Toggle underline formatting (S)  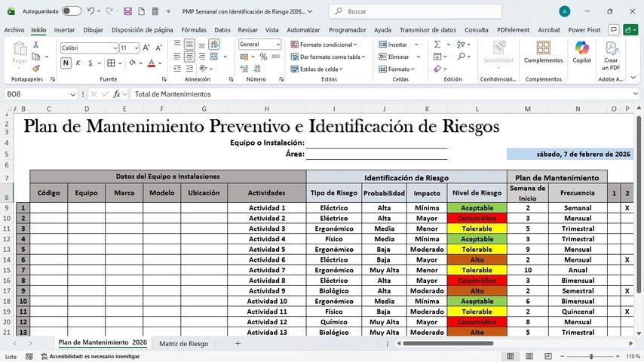tap(90, 63)
